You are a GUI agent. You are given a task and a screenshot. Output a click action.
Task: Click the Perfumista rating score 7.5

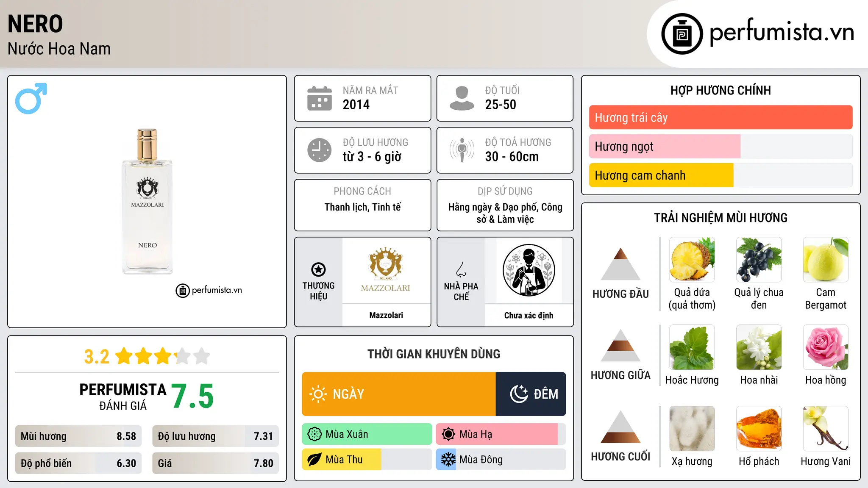[192, 396]
